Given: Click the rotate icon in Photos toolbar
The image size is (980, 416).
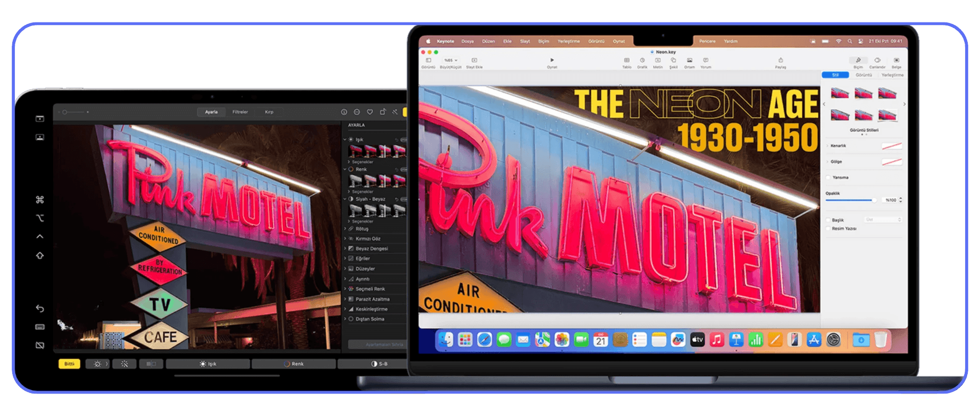Looking at the screenshot, I should 382,112.
